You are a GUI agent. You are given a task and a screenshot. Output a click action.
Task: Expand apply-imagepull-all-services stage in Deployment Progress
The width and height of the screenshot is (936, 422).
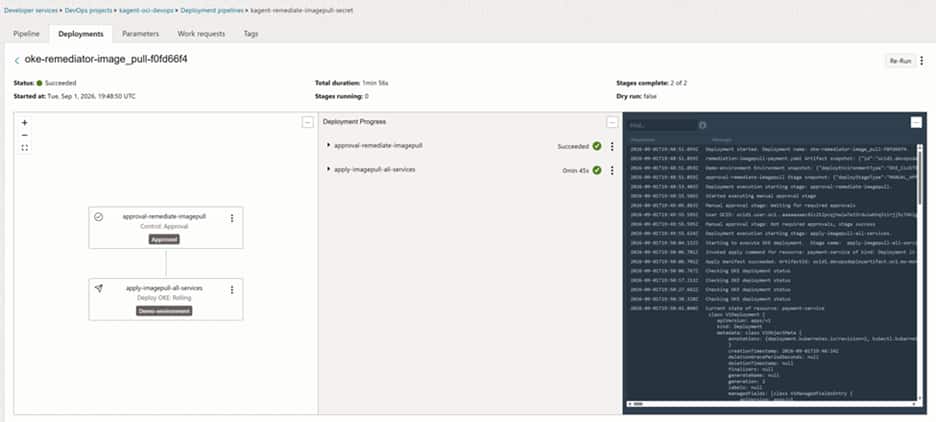328,170
